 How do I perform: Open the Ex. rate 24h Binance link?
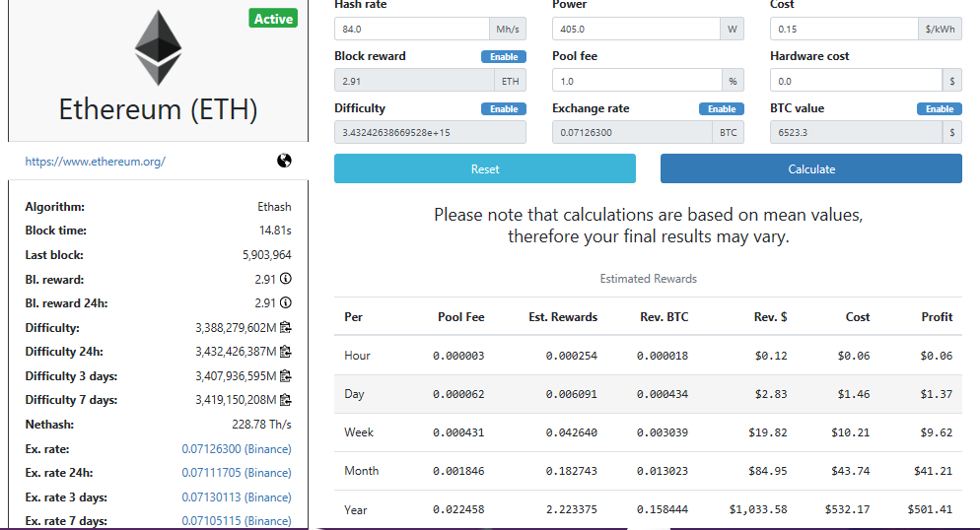pyautogui.click(x=237, y=473)
